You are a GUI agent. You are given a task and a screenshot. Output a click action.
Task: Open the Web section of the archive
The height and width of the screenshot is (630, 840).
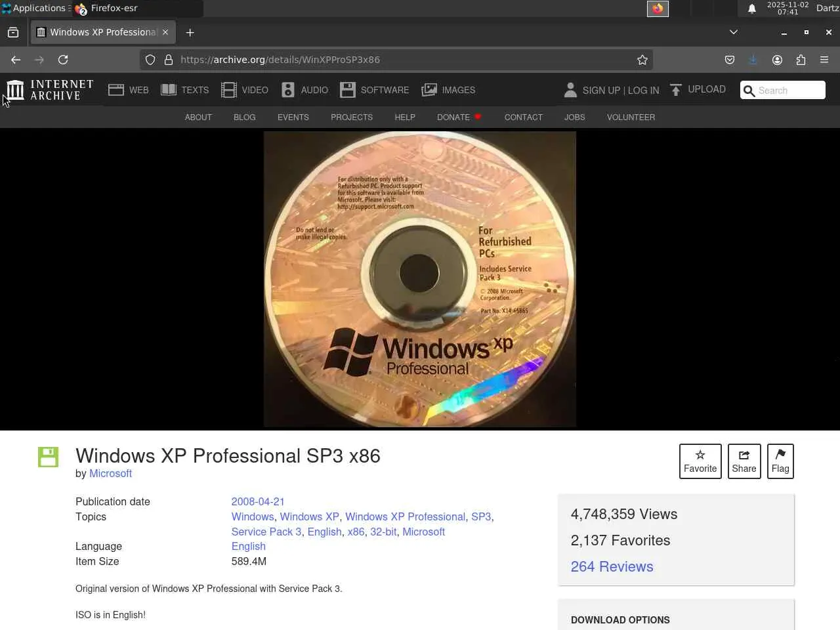coord(129,90)
